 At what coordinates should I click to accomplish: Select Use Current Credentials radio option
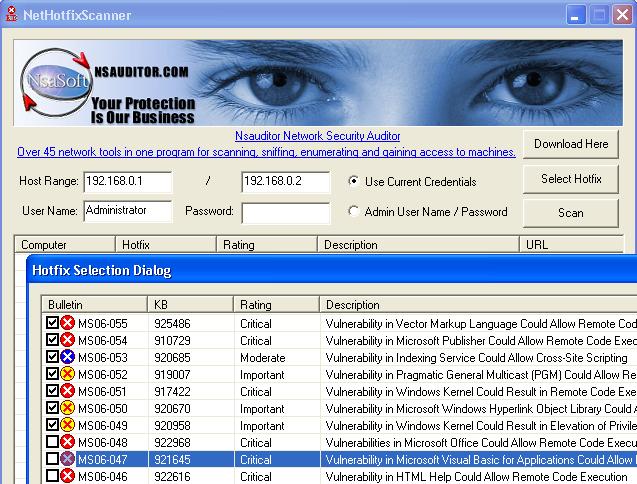click(x=353, y=181)
